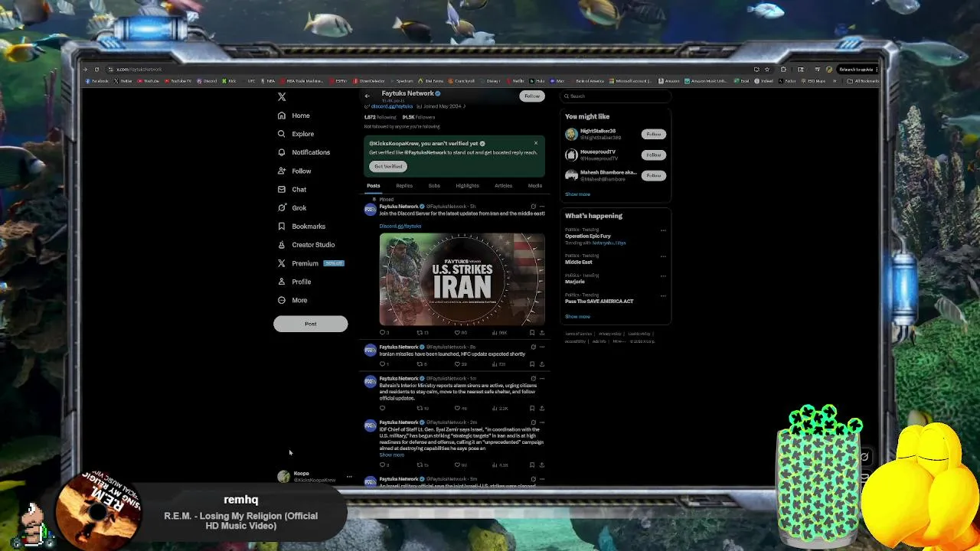
Task: Reply to the Bahrain Interior Ministry post
Action: click(x=383, y=408)
